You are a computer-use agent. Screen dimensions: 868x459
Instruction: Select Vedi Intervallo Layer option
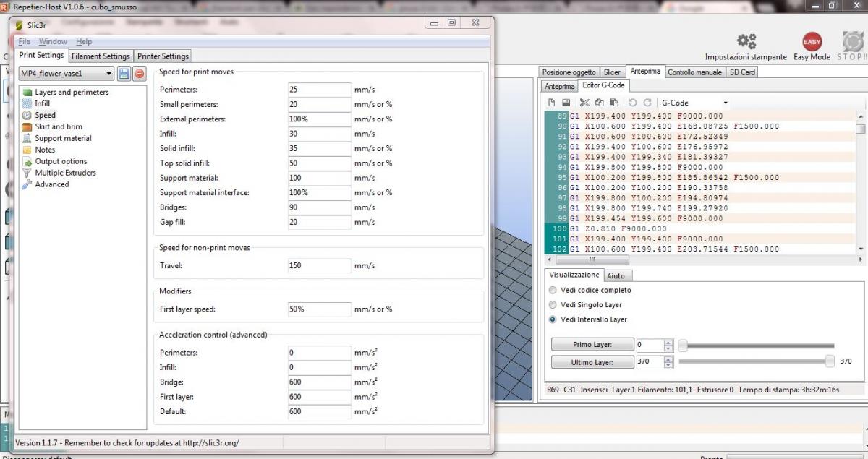(553, 319)
